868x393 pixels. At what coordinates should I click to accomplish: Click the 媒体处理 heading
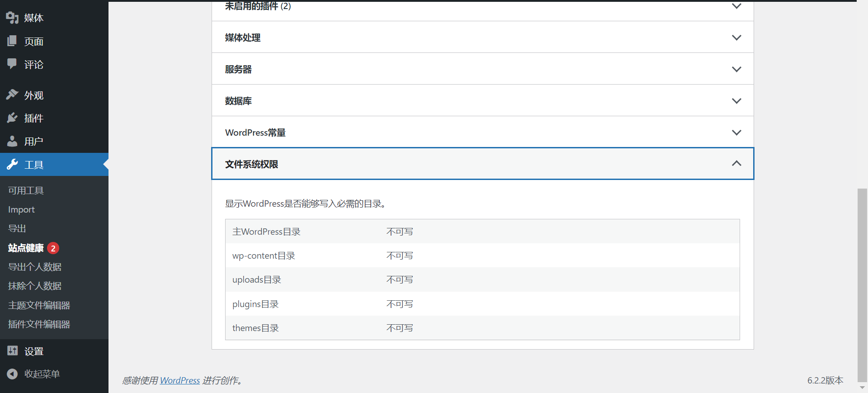tap(243, 38)
